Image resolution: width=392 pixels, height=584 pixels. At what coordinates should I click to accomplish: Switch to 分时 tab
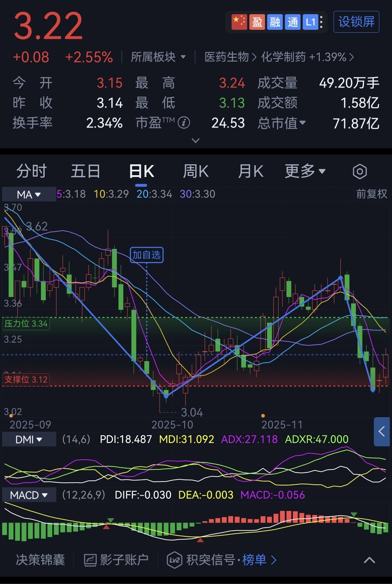[32, 171]
